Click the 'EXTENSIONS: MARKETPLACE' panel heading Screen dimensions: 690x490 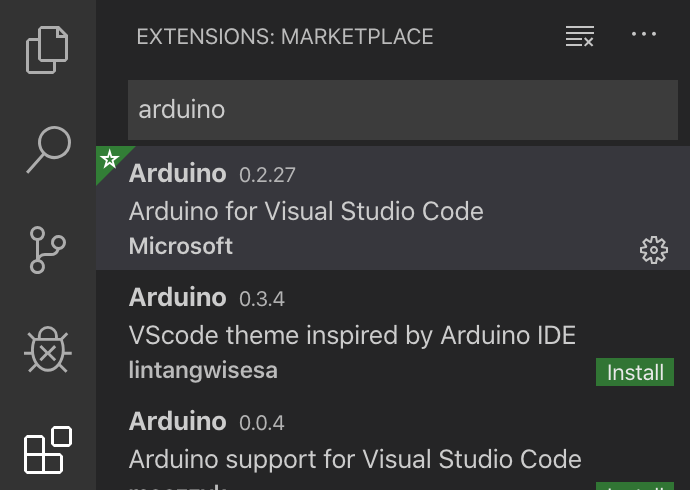(x=285, y=37)
